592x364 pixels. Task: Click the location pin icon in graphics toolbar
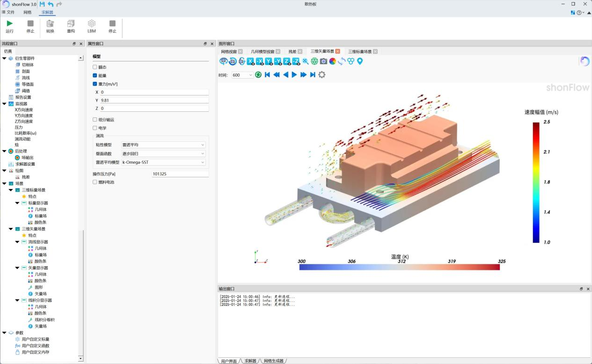(x=360, y=61)
